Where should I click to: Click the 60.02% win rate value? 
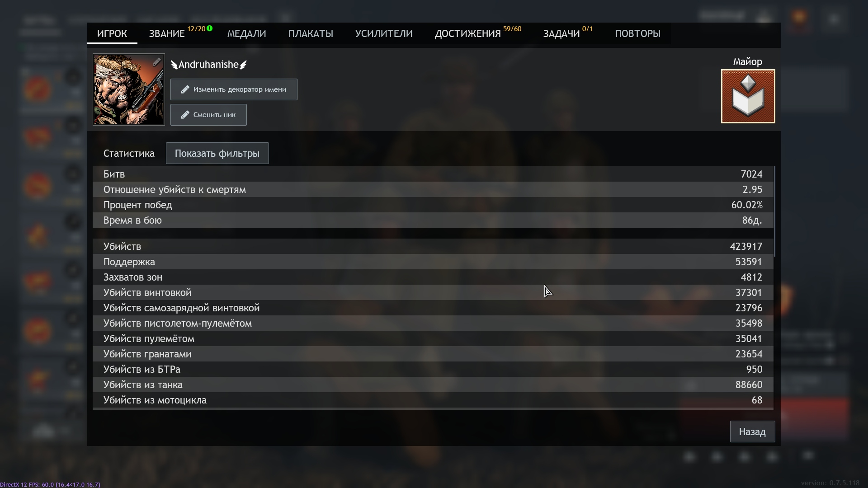tap(747, 205)
